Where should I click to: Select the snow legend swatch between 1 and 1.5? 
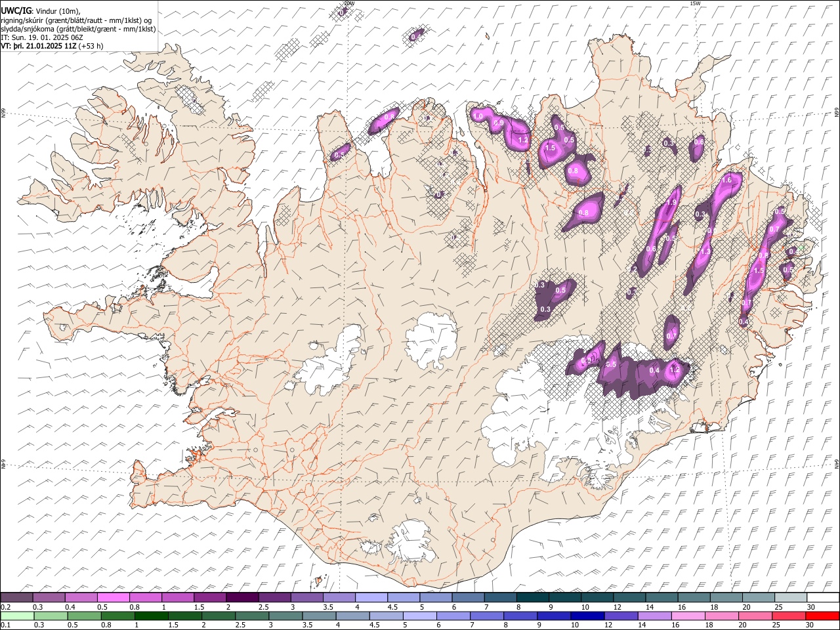178,597
